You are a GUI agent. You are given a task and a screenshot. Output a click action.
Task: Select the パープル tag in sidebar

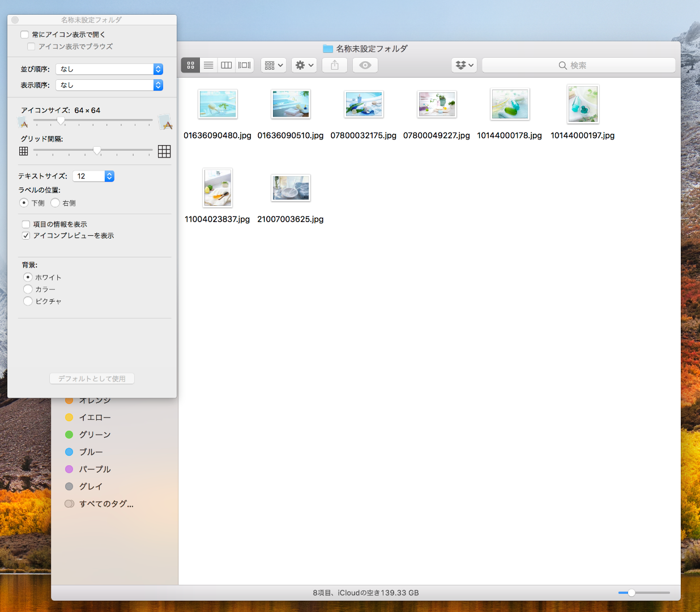coord(95,469)
